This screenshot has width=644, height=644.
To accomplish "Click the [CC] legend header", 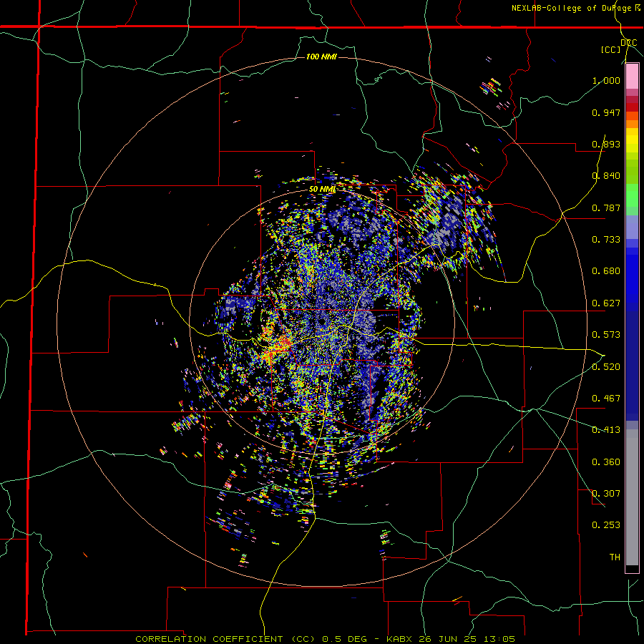I will coord(611,49).
